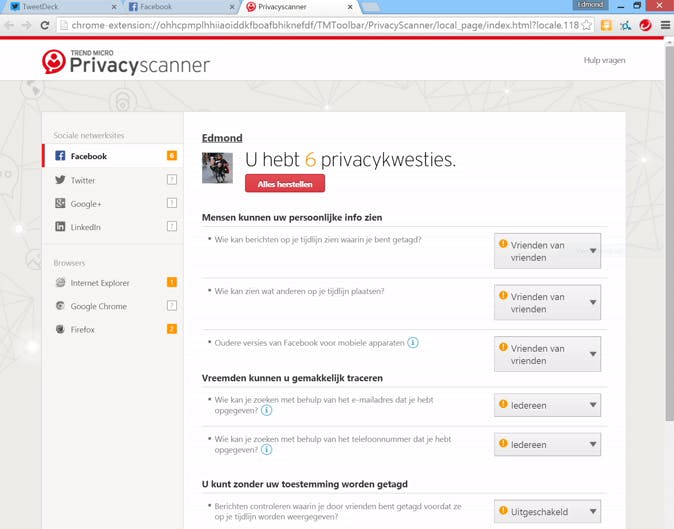
Task: Open dropdown for what others post on timeline
Action: click(547, 303)
